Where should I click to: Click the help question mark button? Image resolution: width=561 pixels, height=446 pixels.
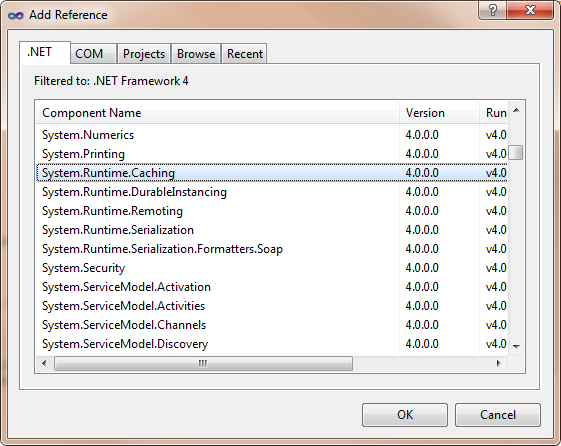coord(493,10)
